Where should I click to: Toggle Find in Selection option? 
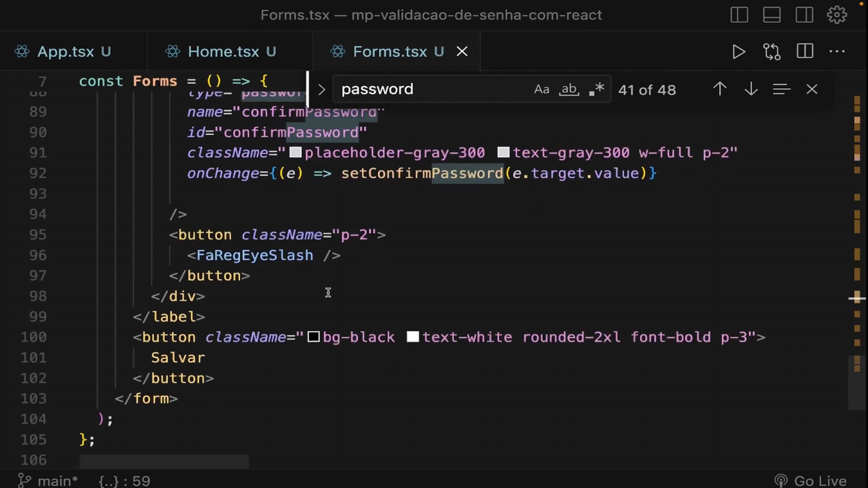click(781, 89)
